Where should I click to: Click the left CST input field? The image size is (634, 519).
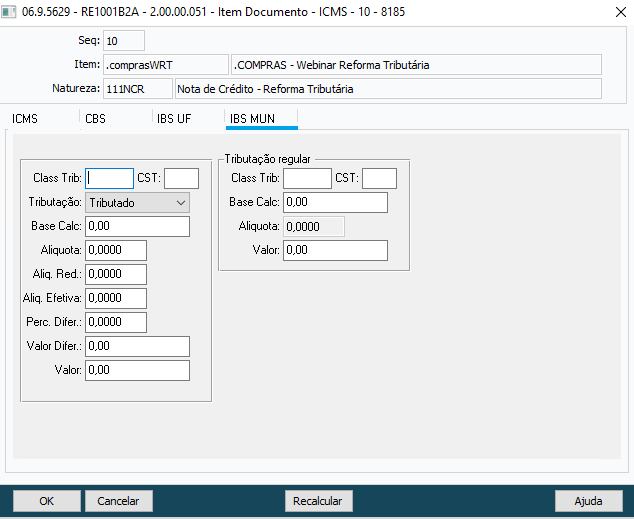click(x=182, y=179)
